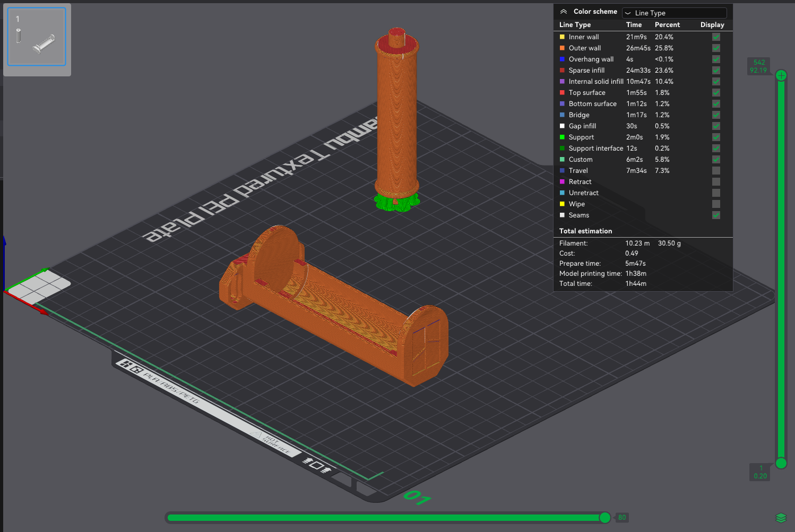The image size is (795, 532).
Task: Click the Outer wall 26m45s time
Action: [638, 48]
